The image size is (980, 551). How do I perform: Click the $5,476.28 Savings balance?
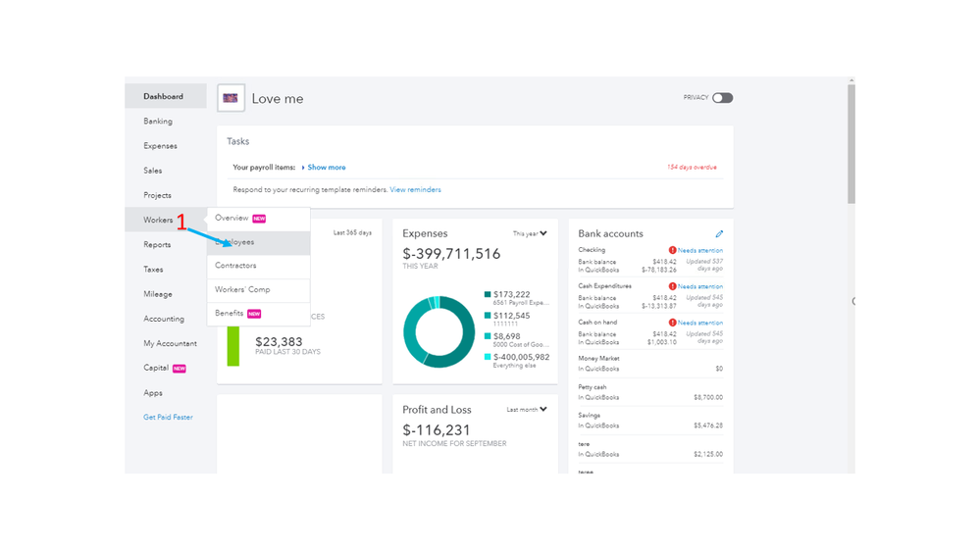[x=708, y=426]
